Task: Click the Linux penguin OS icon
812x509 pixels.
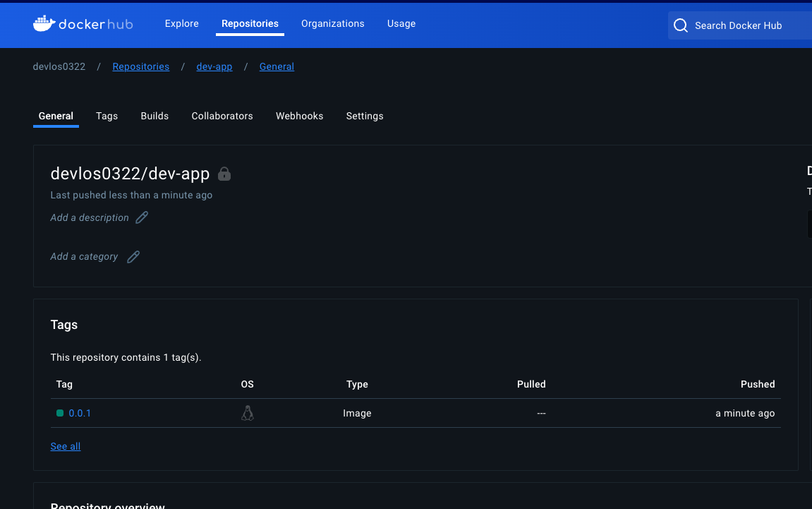Action: [248, 413]
